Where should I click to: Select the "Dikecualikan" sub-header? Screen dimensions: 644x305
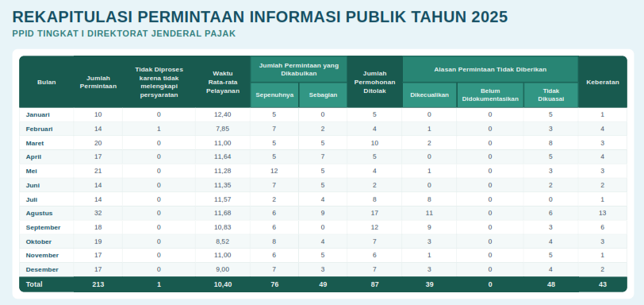click(x=430, y=95)
